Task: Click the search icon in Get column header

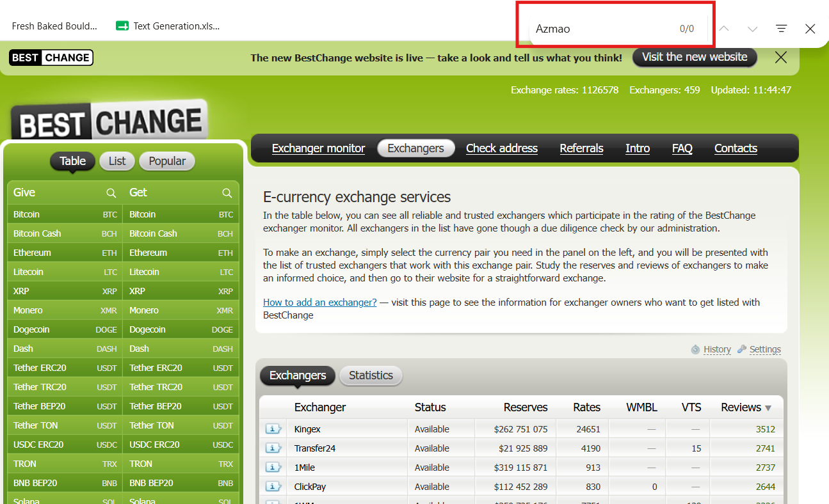Action: [x=227, y=193]
